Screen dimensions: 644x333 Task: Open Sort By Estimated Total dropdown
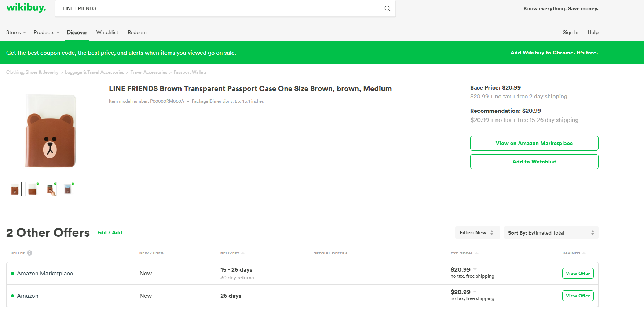pyautogui.click(x=551, y=232)
